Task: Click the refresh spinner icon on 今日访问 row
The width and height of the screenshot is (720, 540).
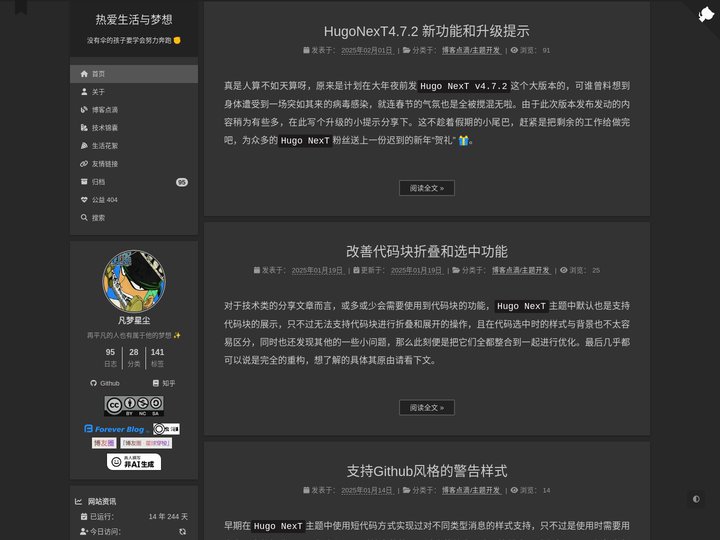Action: coord(183,532)
